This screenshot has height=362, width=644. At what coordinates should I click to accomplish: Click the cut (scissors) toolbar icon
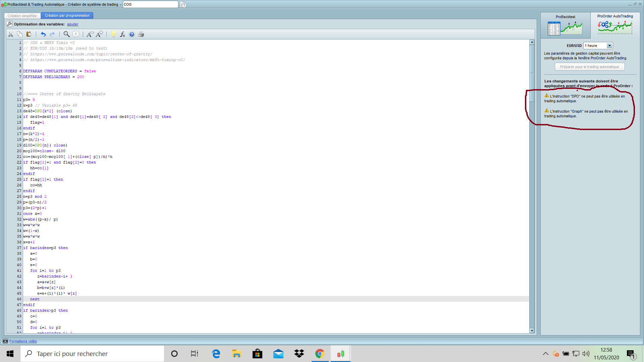point(11,34)
